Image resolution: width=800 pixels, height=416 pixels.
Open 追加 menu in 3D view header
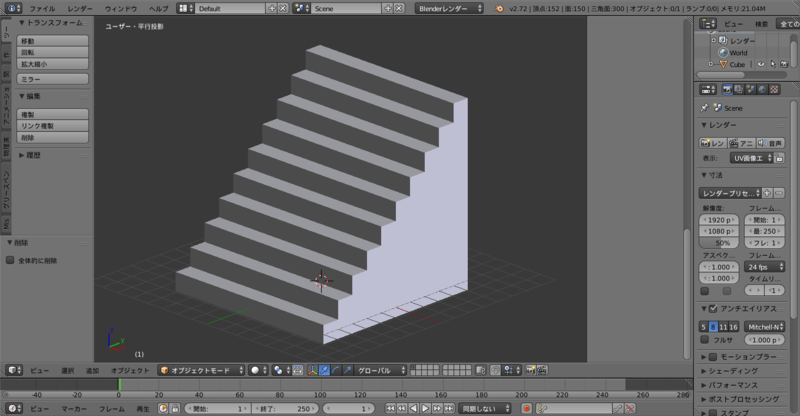(92, 371)
